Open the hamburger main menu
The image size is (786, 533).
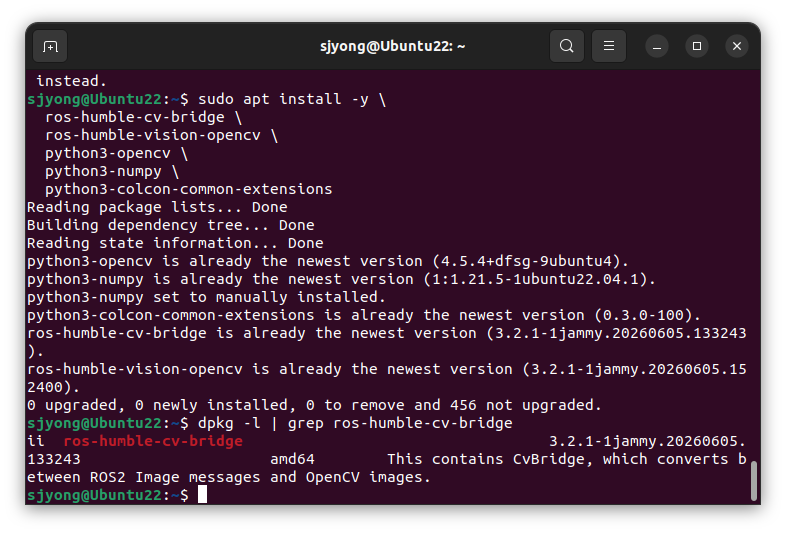(609, 46)
